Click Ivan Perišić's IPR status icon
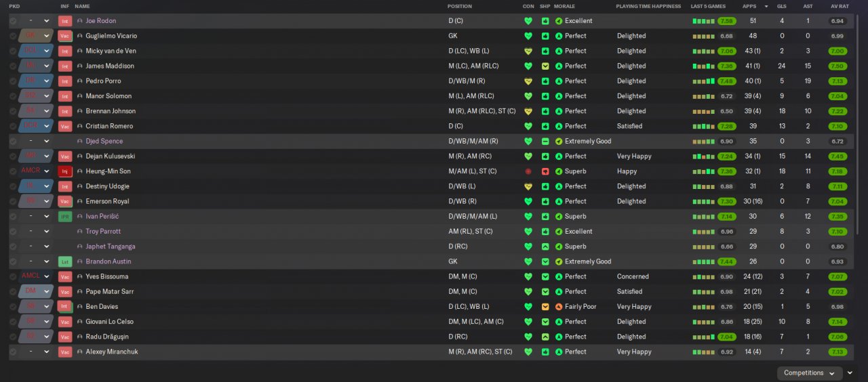Screen dimensions: 868x382 click(x=65, y=217)
